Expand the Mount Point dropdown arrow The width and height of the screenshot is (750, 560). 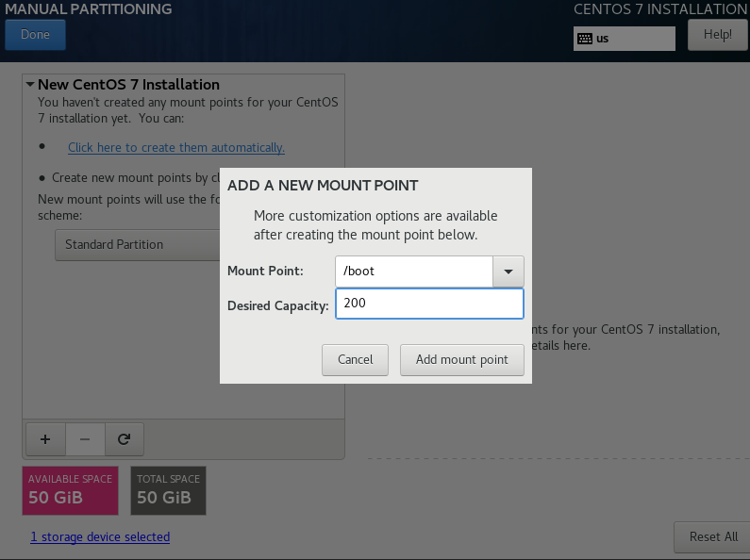[x=508, y=272]
